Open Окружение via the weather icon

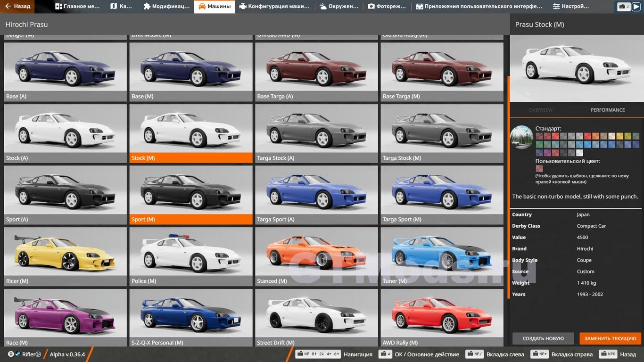[x=323, y=7]
